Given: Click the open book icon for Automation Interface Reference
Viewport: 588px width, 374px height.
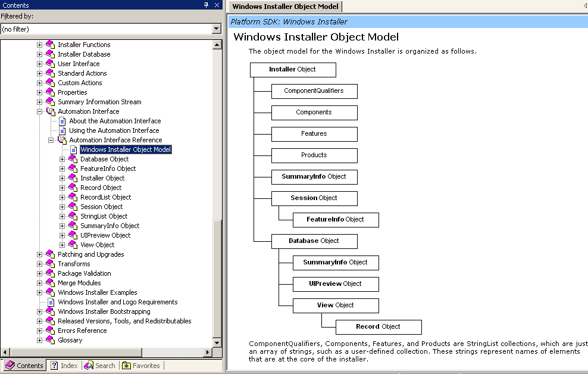Looking at the screenshot, I should [62, 140].
